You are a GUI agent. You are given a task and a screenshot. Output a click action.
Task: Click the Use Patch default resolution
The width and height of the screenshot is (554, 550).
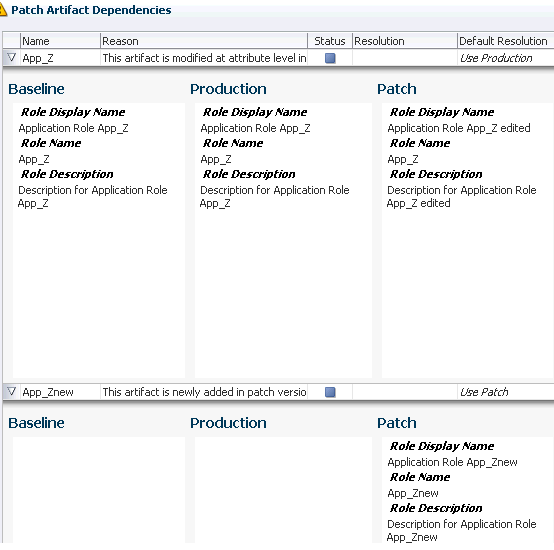click(x=484, y=392)
